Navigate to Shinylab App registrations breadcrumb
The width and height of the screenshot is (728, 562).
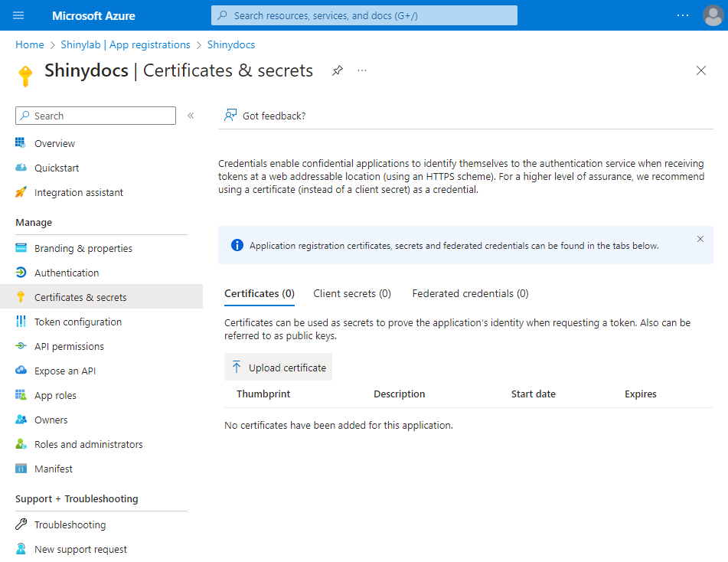click(126, 44)
